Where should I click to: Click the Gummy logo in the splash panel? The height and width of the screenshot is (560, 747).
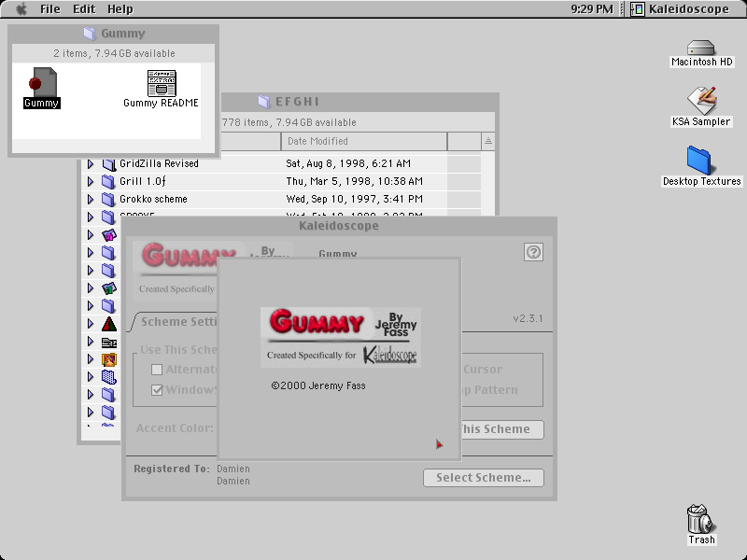click(340, 337)
